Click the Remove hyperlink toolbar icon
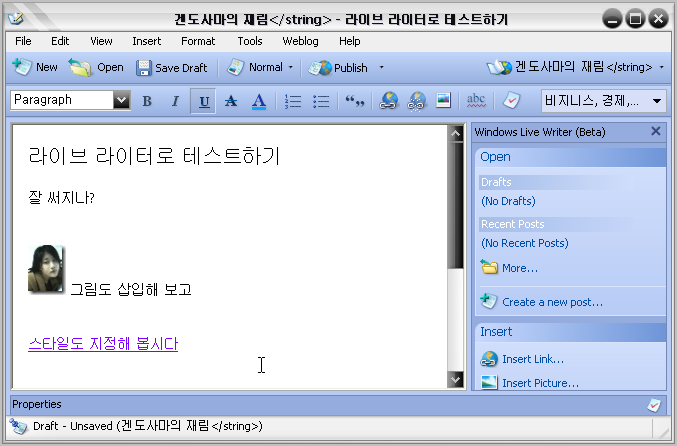 (x=416, y=101)
